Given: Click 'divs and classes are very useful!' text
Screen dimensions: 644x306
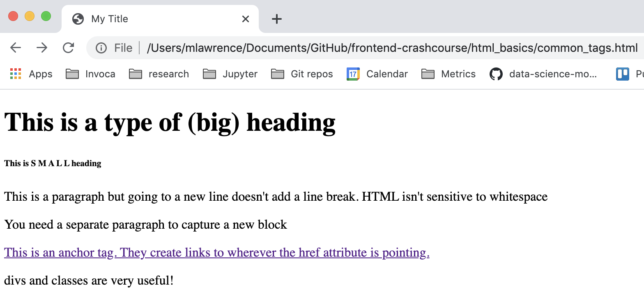Looking at the screenshot, I should tap(89, 280).
